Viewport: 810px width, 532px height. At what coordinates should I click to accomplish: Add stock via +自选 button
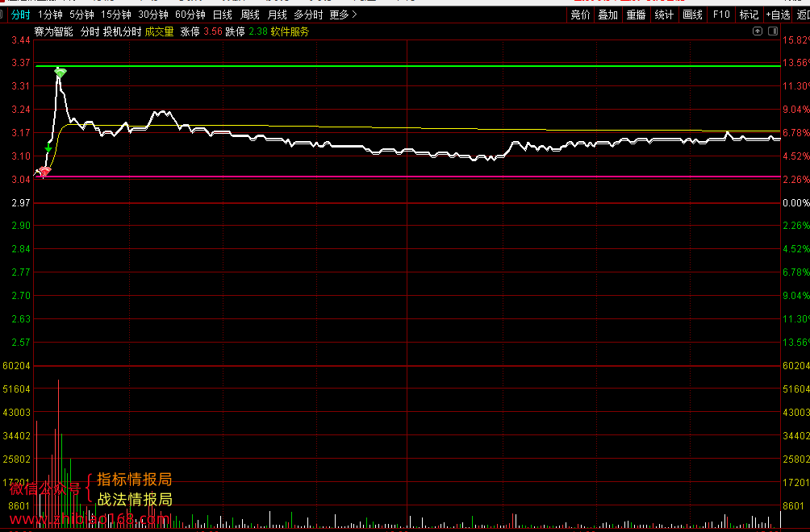778,15
